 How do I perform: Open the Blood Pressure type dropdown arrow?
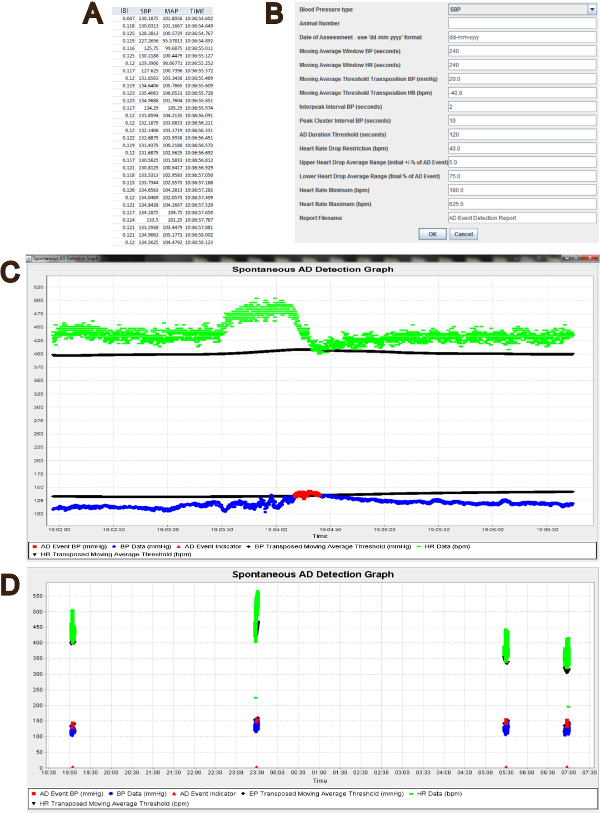592,9
